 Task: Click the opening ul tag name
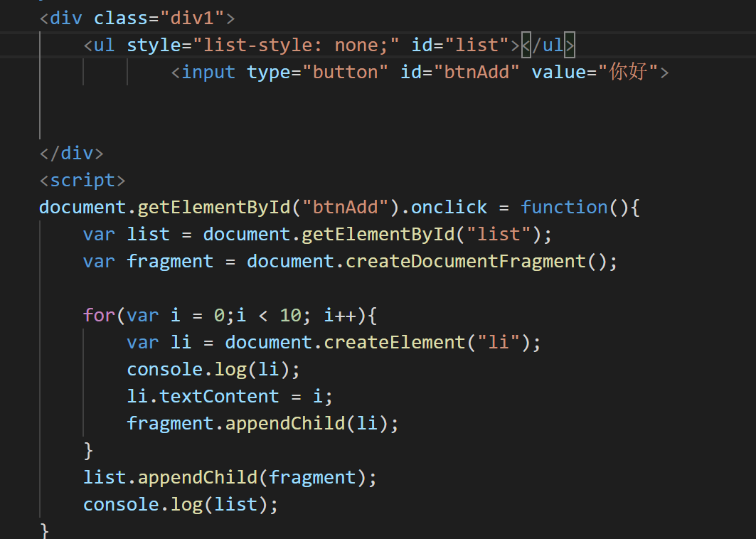(104, 46)
